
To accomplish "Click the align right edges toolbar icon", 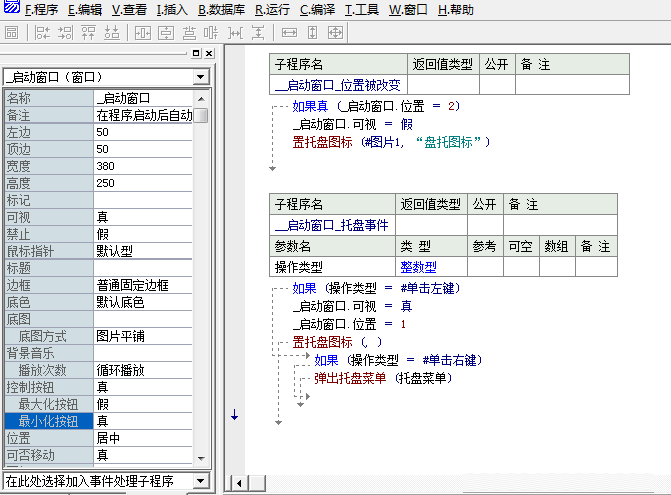I will (66, 33).
